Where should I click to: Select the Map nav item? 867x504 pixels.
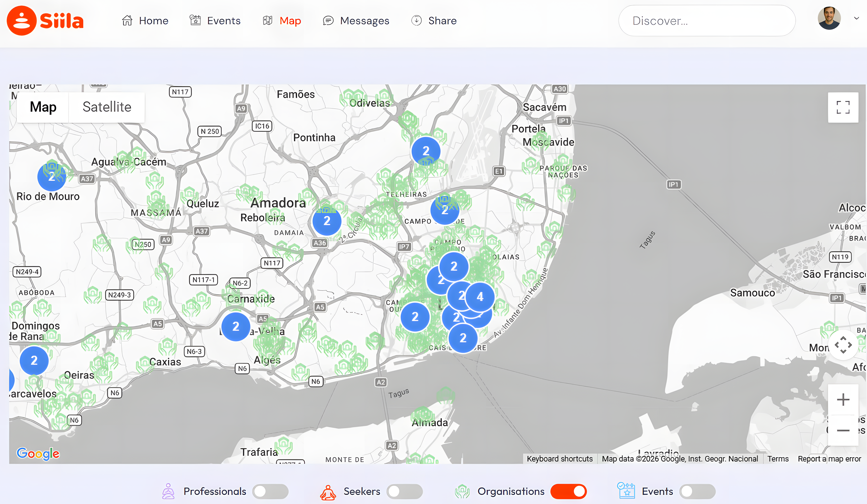click(282, 21)
